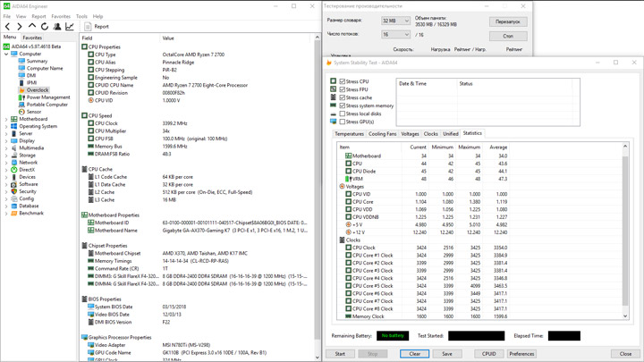
Task: Open the View menu
Action: click(x=21, y=16)
